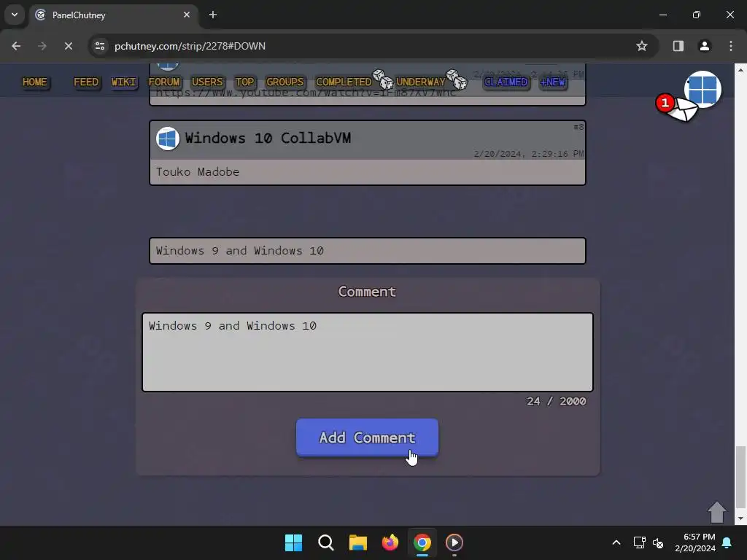Open taskbar Search
Image resolution: width=747 pixels, height=560 pixels.
click(x=326, y=542)
